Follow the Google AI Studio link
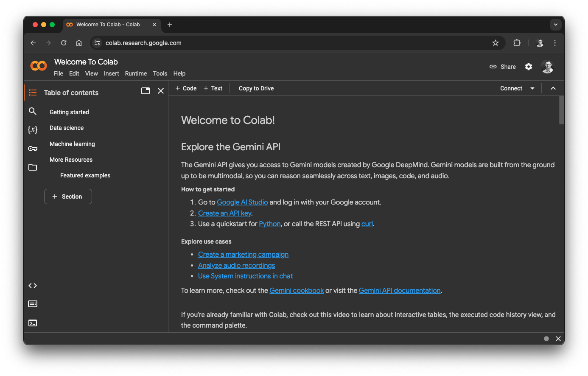This screenshot has width=588, height=376. 242,202
